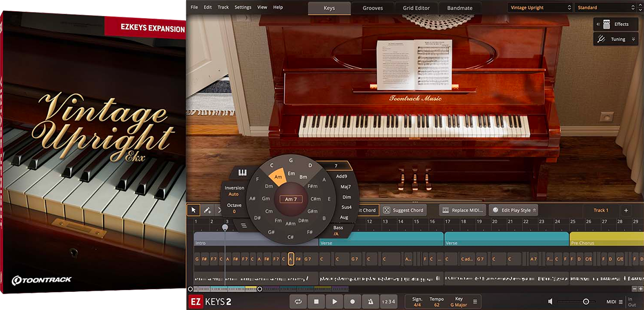Click the piano keyboard icon on chord wheel

[242, 173]
